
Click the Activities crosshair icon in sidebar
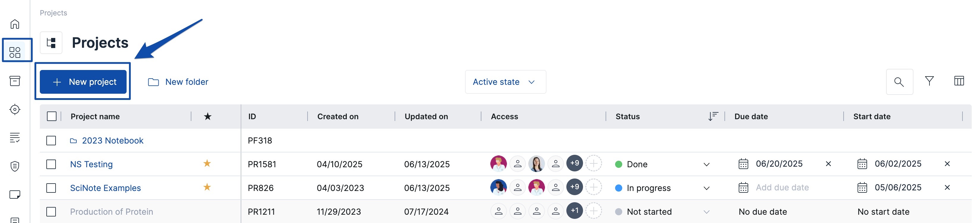pyautogui.click(x=15, y=110)
